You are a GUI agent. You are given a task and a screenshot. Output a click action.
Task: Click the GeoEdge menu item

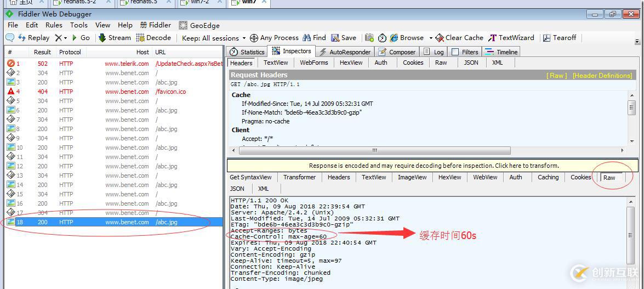tap(199, 25)
